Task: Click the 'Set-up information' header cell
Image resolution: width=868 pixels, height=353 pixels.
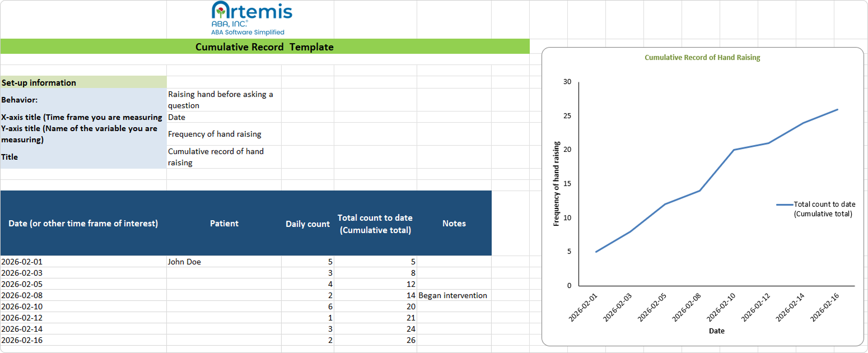Action: (39, 82)
